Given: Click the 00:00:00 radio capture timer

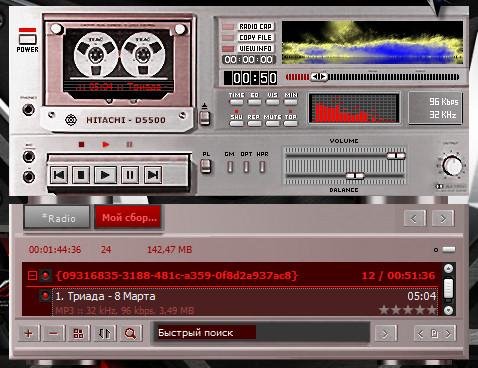Looking at the screenshot, I should click(x=248, y=60).
